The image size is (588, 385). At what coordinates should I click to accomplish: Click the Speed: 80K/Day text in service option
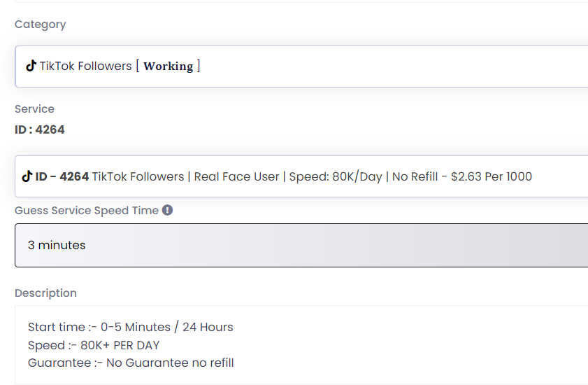[x=336, y=176]
